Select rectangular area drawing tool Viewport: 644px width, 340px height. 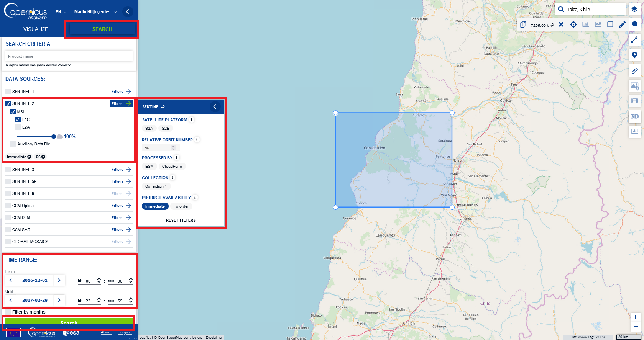click(610, 25)
